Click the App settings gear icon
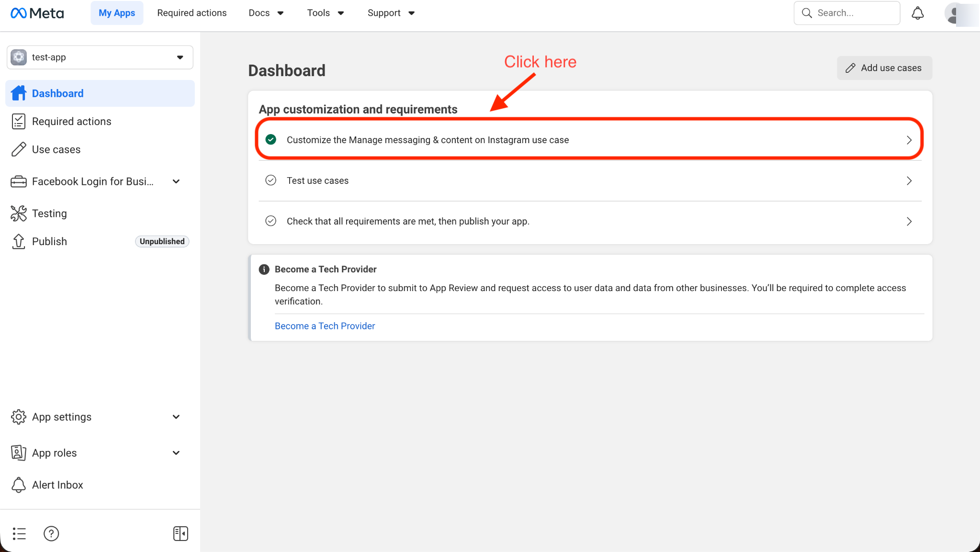 [x=19, y=417]
